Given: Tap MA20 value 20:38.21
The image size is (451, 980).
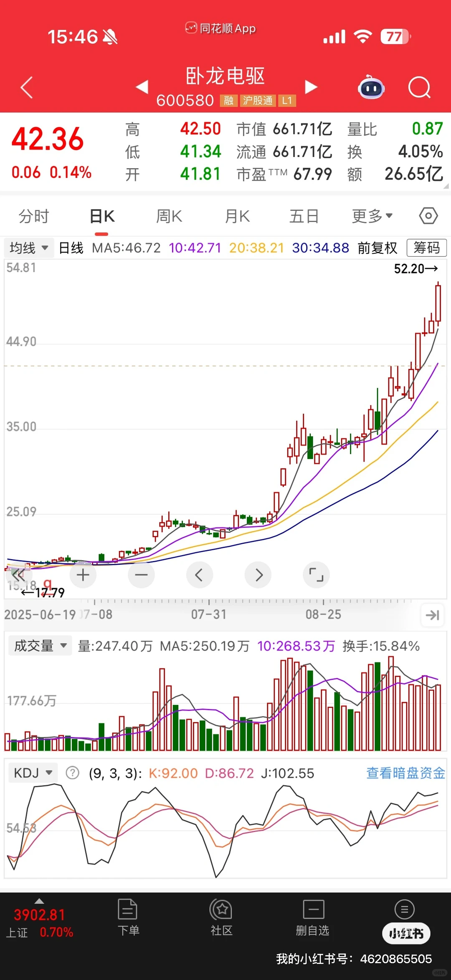Looking at the screenshot, I should [256, 248].
